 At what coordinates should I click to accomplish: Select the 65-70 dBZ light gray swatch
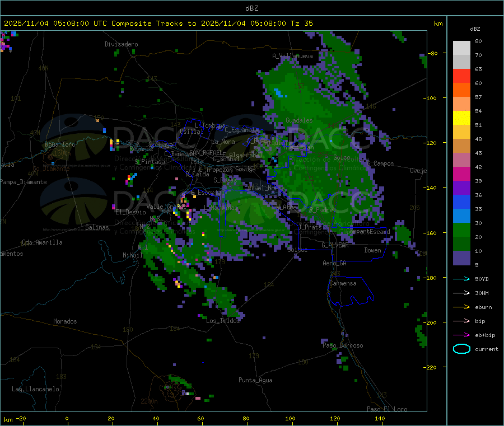coord(461,62)
